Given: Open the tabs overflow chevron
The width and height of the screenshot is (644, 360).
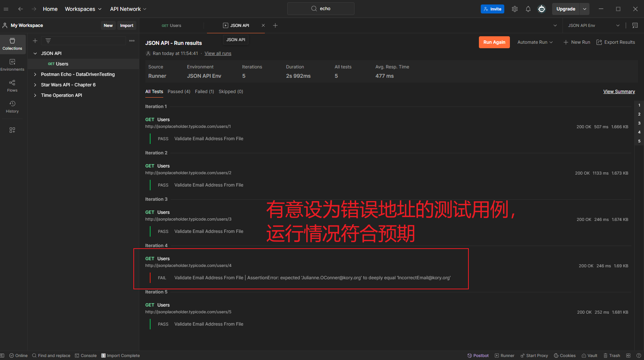Looking at the screenshot, I should pos(555,25).
